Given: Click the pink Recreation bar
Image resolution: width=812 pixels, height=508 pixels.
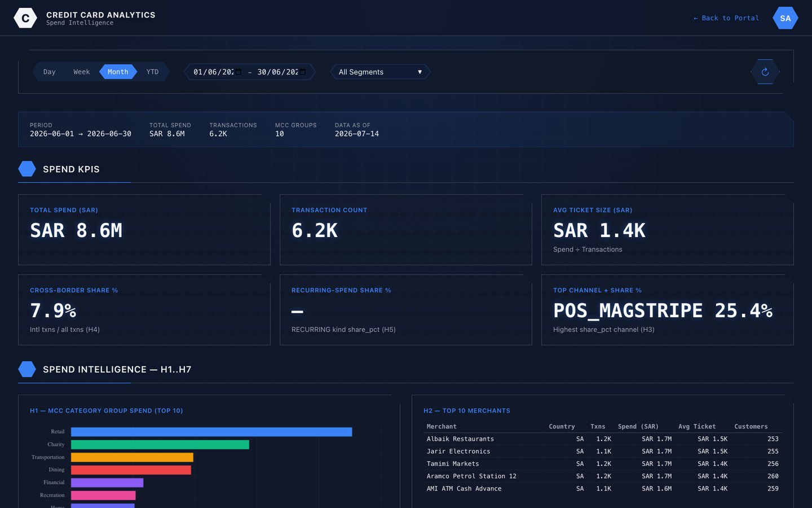Looking at the screenshot, I should click(x=103, y=495).
